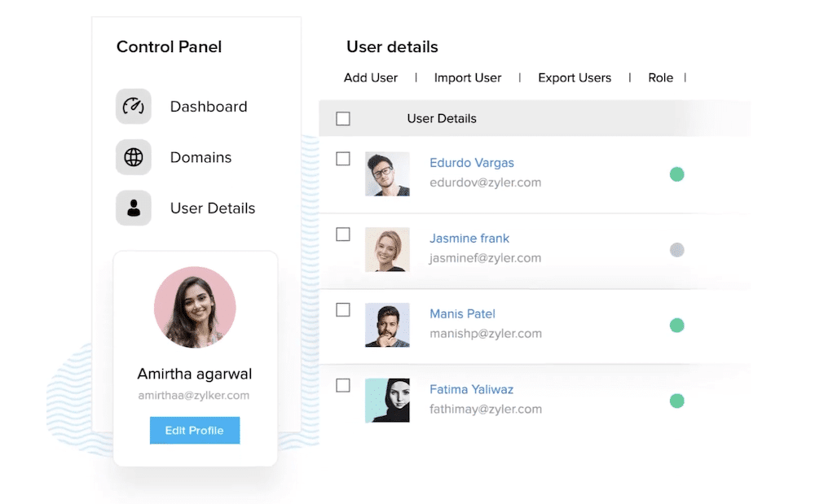The height and width of the screenshot is (504, 815).
Task: Select Import User option
Action: click(468, 77)
